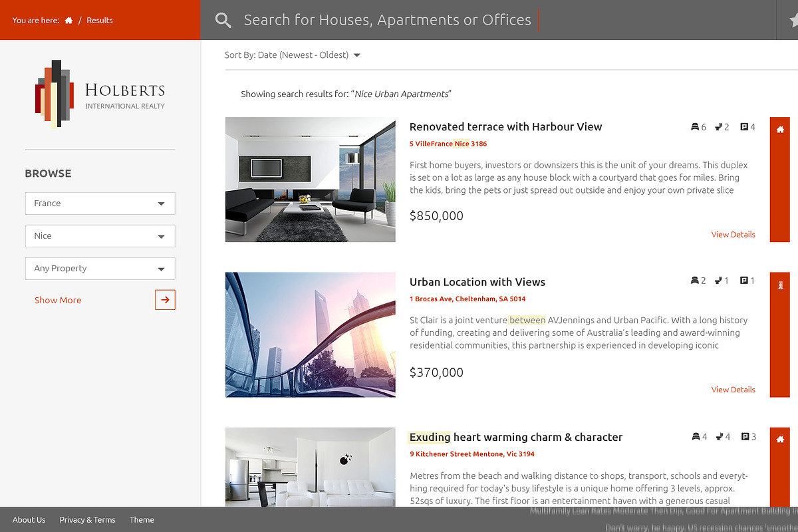Click the red arrow button beside Show More
The width and height of the screenshot is (798, 532).
point(165,300)
